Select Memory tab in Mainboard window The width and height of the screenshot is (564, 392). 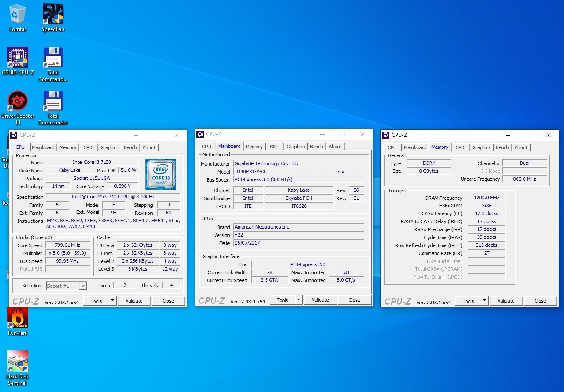tap(254, 147)
